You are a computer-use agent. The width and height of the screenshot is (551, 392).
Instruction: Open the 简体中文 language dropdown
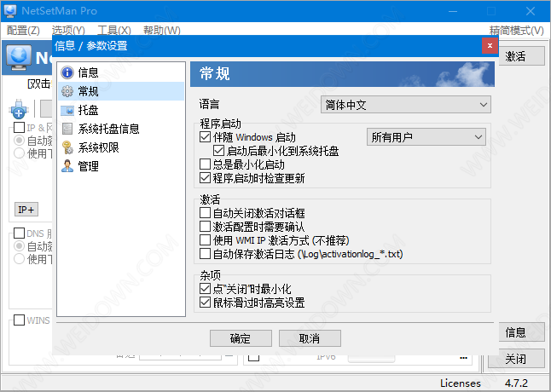[x=406, y=105]
